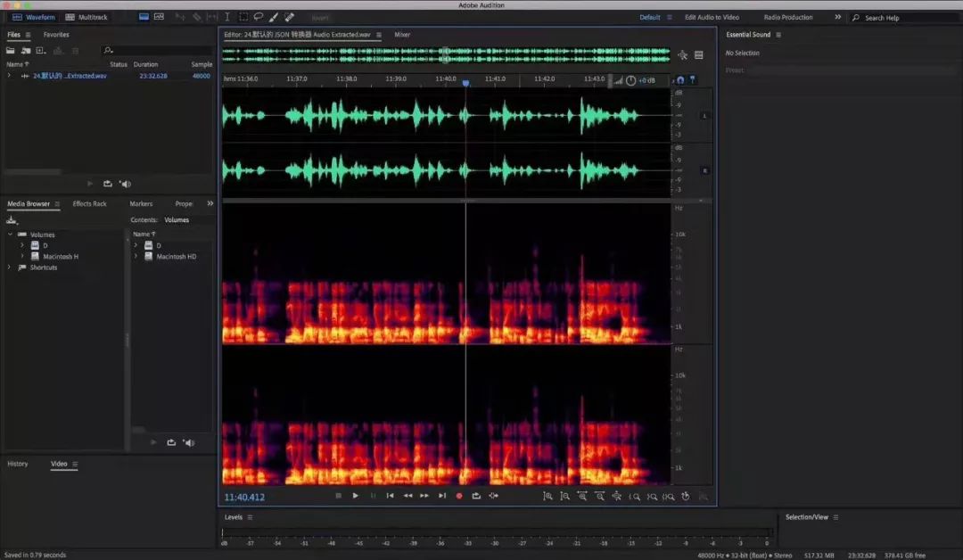Select the Lasso Selection tool
This screenshot has width=963, height=560.
click(x=258, y=17)
